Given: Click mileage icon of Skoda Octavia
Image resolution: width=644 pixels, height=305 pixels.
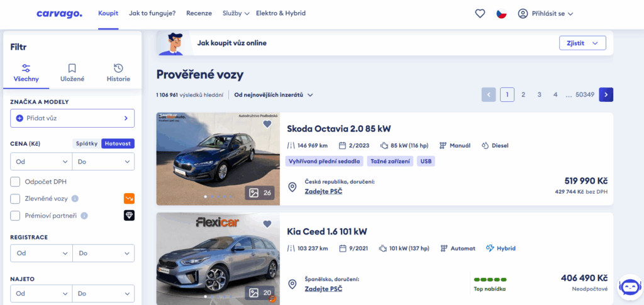Looking at the screenshot, I should coord(291,145).
